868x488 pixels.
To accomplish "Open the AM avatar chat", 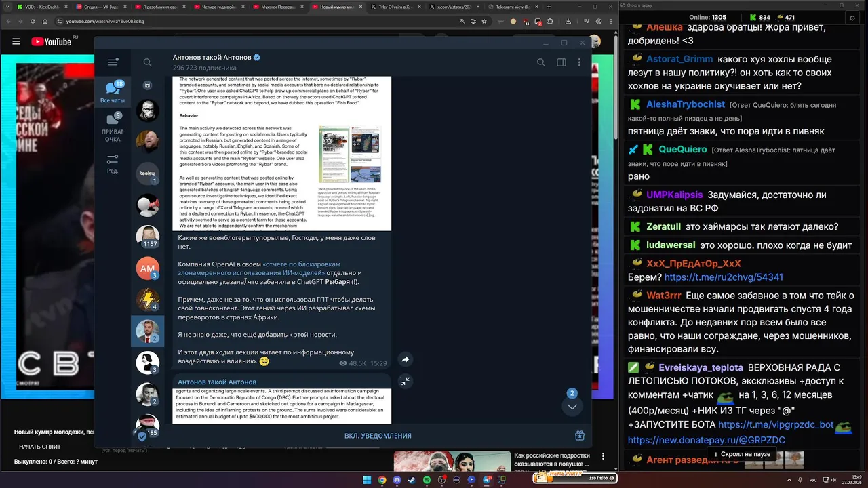I will coord(147,268).
